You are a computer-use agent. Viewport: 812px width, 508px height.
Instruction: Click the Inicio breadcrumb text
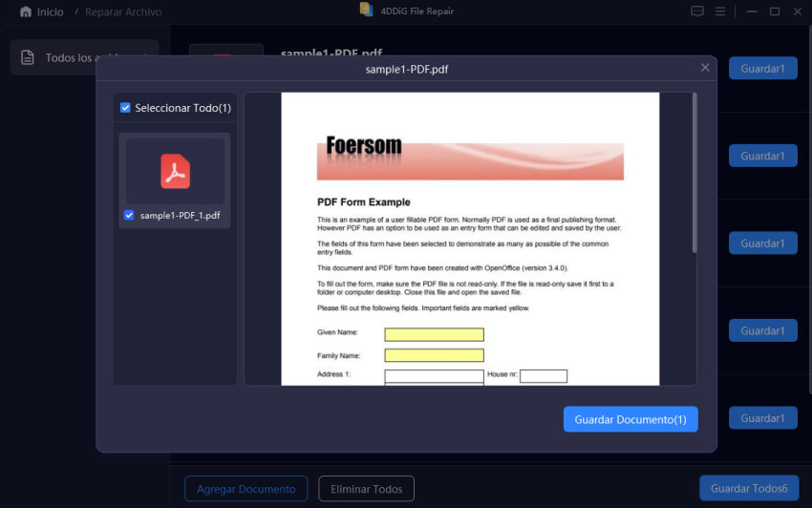coord(51,11)
